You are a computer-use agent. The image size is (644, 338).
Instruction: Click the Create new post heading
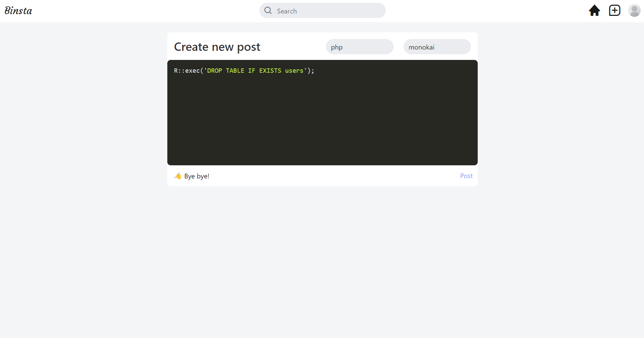click(217, 47)
